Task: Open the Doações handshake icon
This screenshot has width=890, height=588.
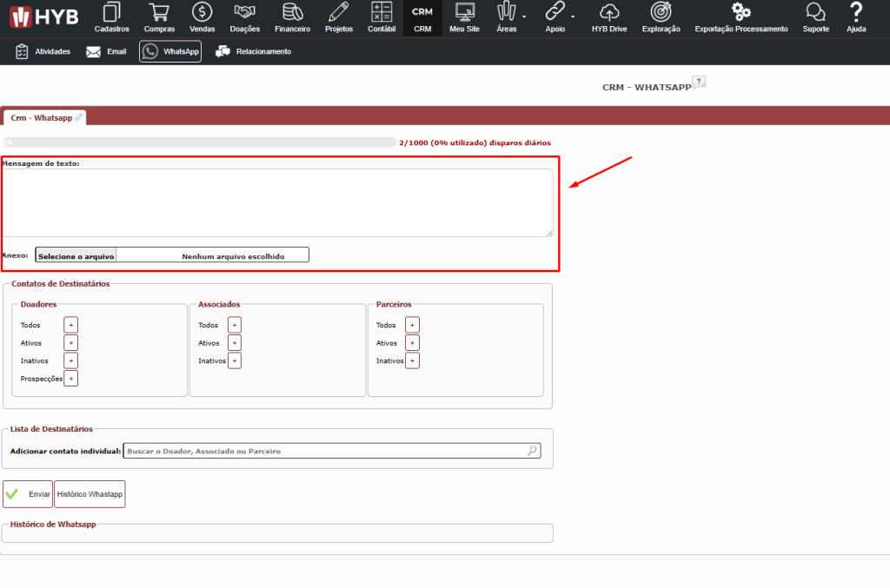Action: 244,12
